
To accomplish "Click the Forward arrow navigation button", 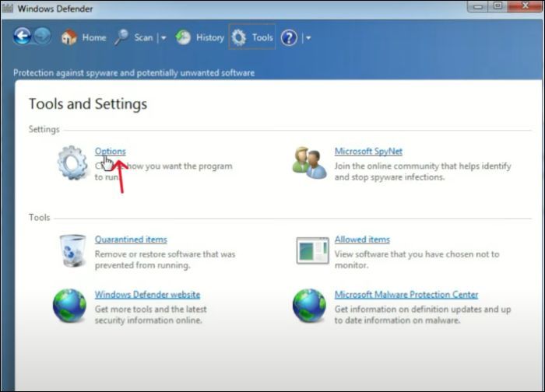I will point(43,36).
